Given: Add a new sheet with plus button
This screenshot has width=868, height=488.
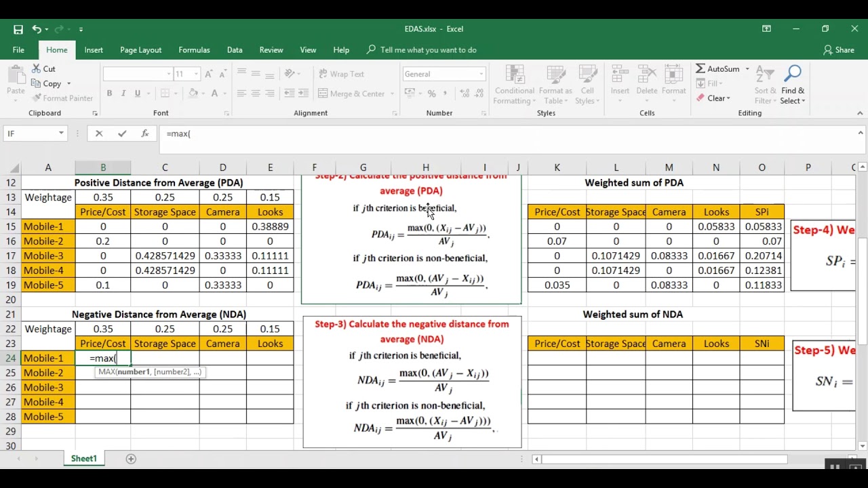Looking at the screenshot, I should point(131,459).
